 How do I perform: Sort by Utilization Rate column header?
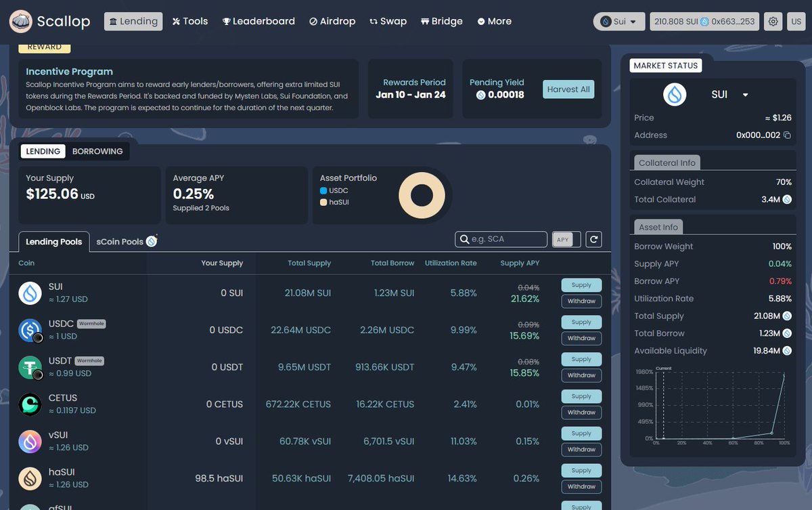coord(451,263)
